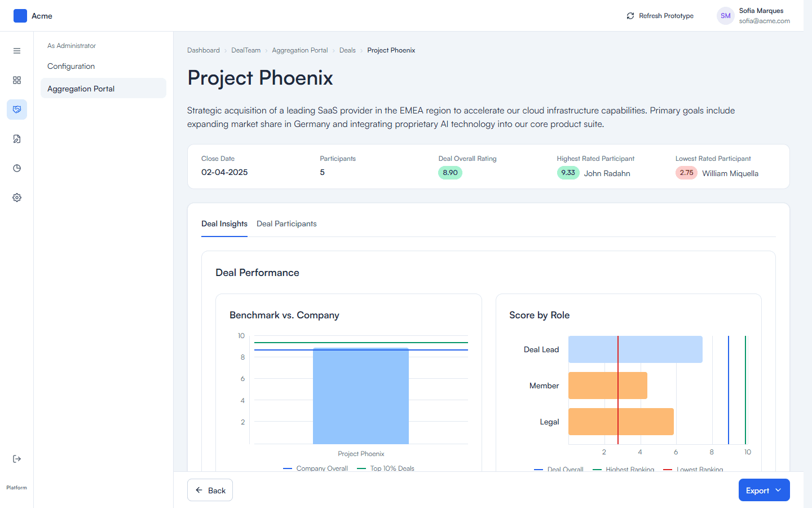
Task: Go to Deals breadcrumb
Action: pyautogui.click(x=347, y=50)
